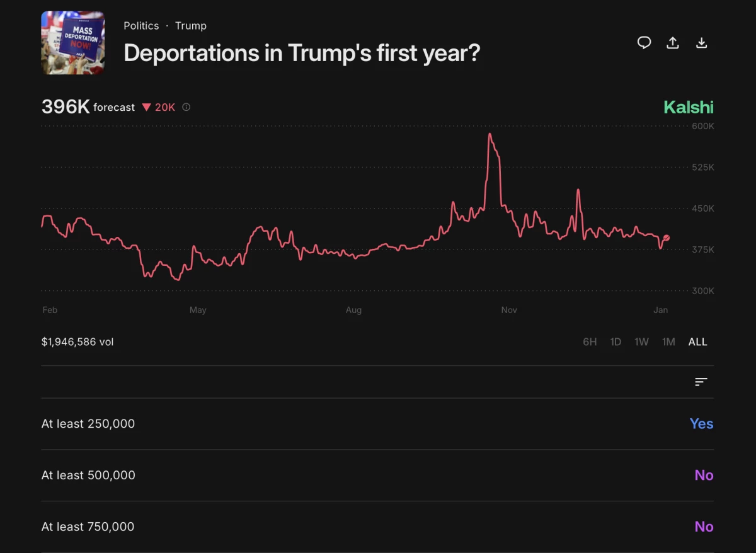Viewport: 756px width, 553px height.
Task: Click No on At least 750,000
Action: 704,527
